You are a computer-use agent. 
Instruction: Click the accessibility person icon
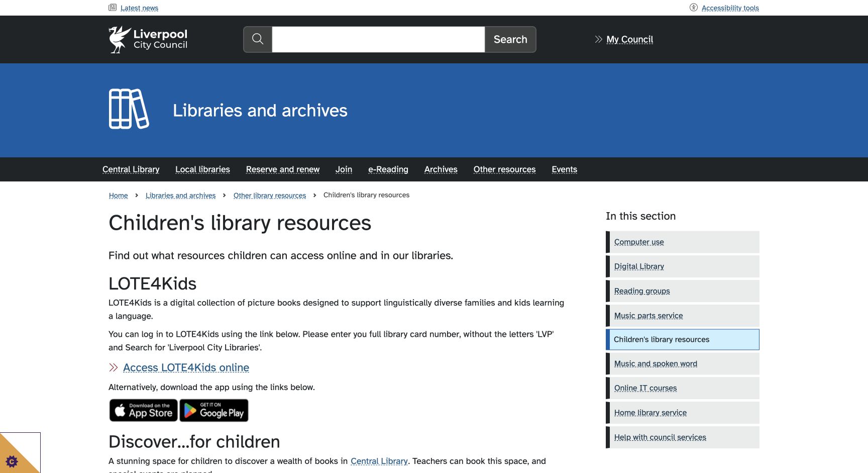click(694, 8)
